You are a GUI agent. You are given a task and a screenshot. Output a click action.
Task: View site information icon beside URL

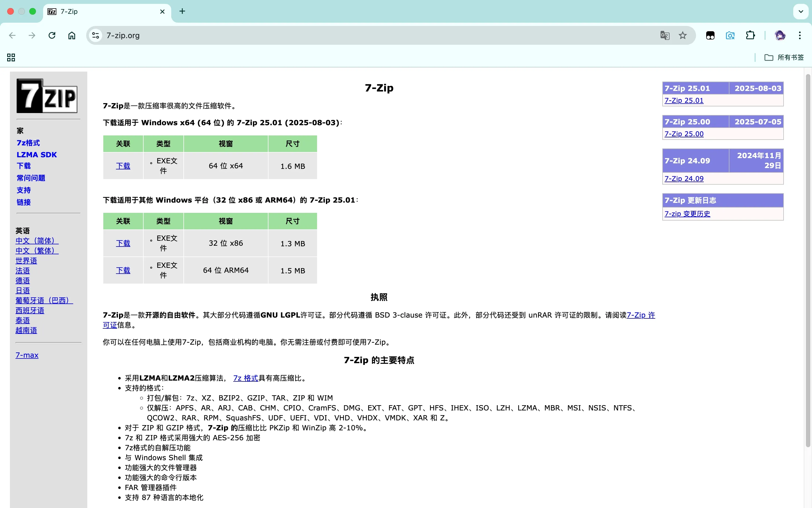[96, 35]
